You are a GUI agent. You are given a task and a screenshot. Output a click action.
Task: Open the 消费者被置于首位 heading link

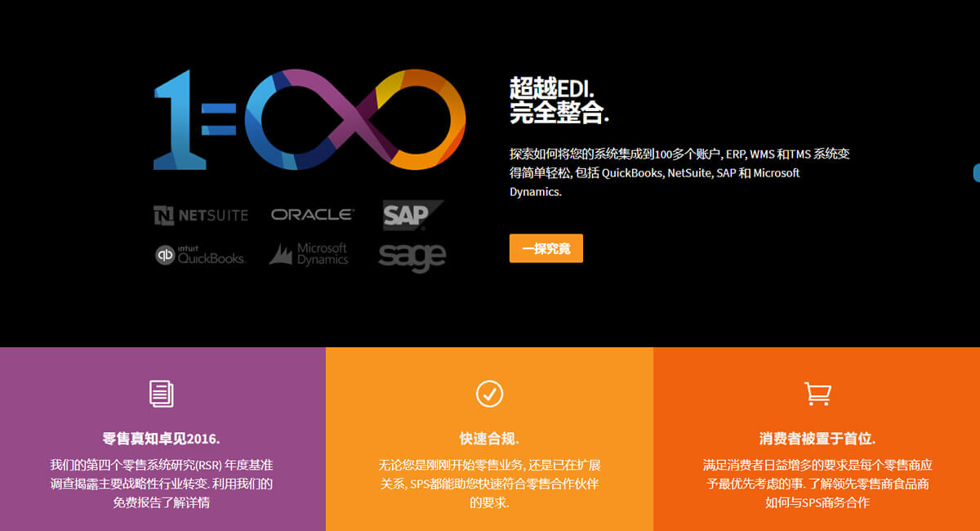point(817,438)
